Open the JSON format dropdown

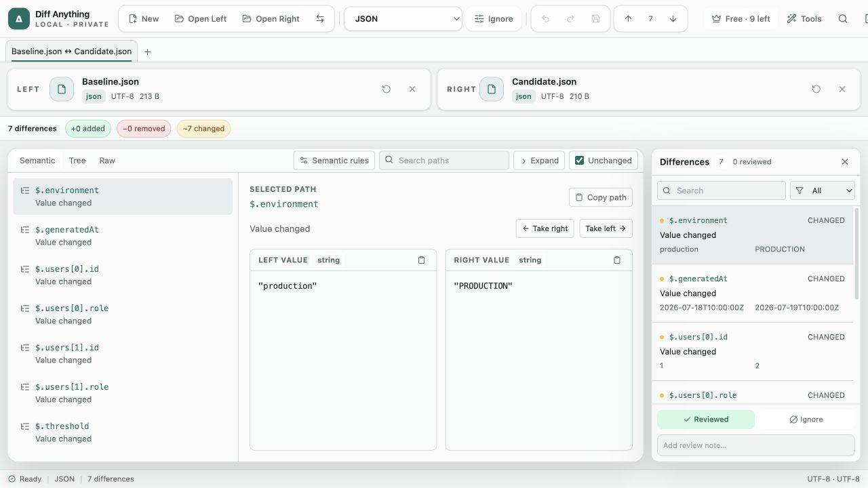coord(403,19)
